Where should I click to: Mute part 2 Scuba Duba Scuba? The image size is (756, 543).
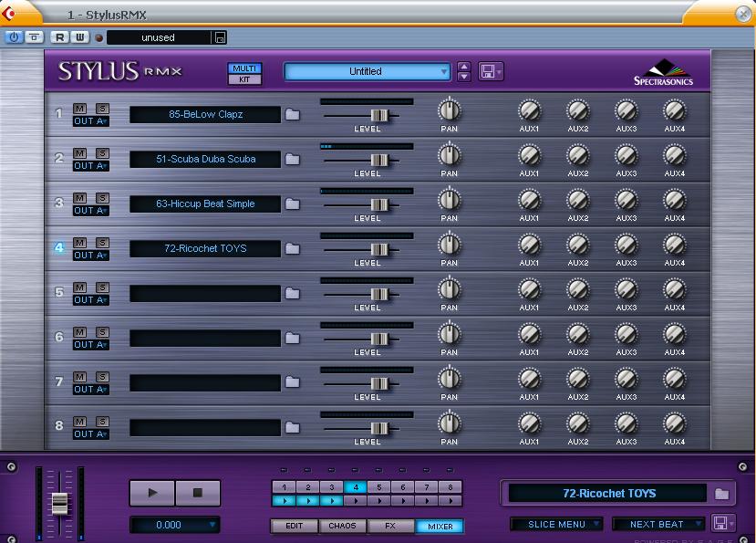coord(80,153)
